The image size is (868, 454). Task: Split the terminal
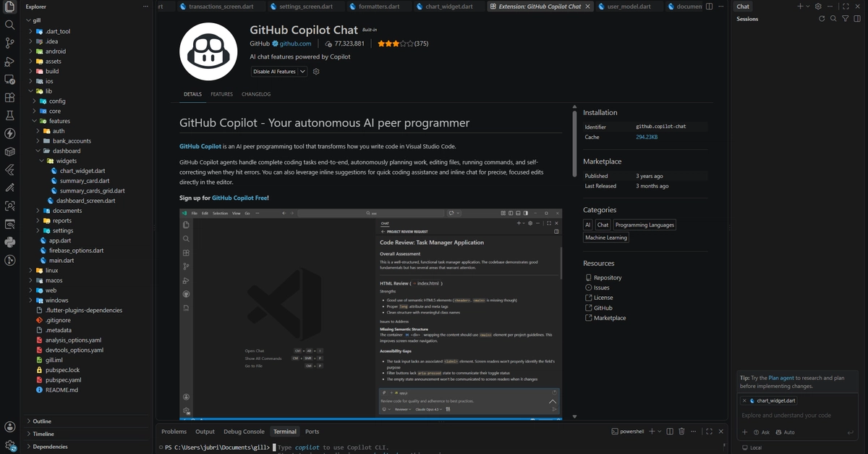[669, 432]
